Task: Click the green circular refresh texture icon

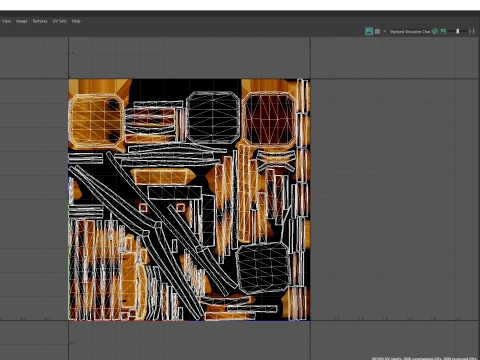Action: 435,31
